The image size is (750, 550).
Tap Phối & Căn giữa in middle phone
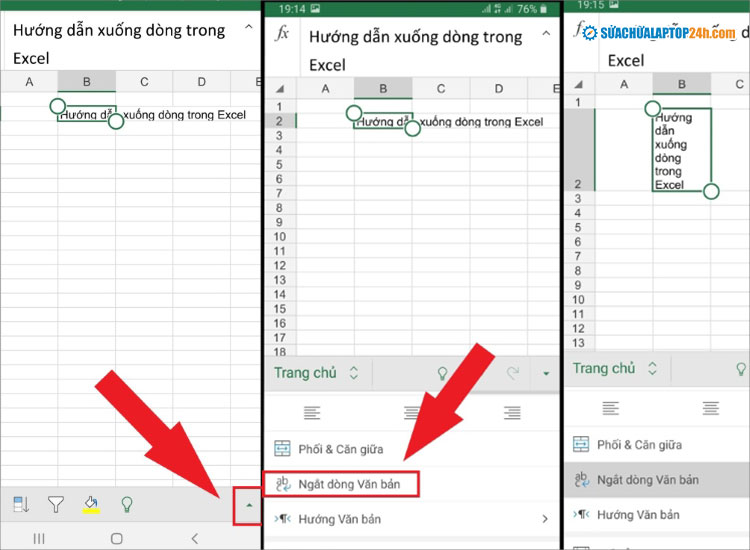coord(411,449)
